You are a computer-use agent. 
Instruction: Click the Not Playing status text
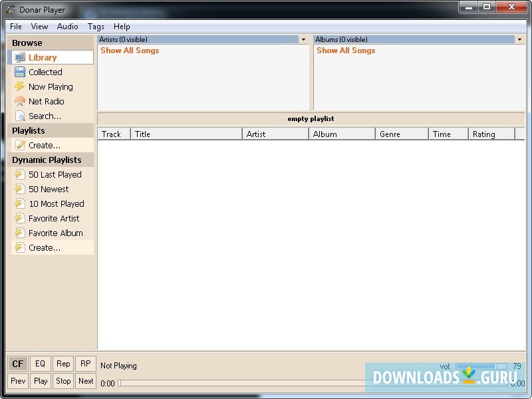coord(118,366)
